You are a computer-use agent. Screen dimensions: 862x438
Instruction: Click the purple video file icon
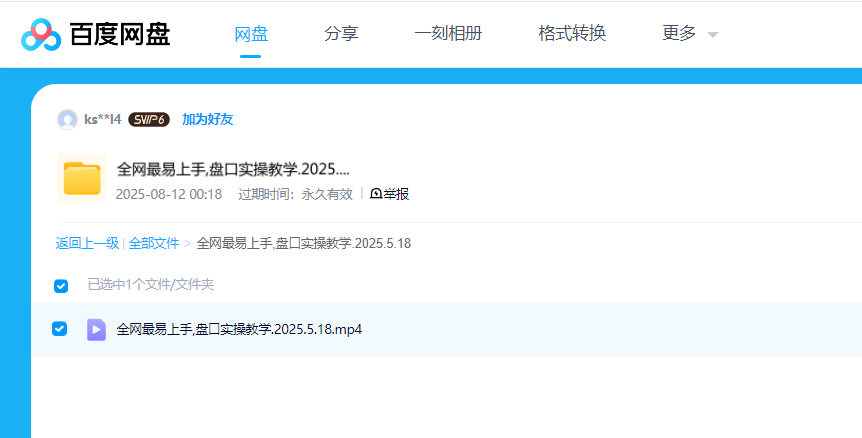(96, 329)
